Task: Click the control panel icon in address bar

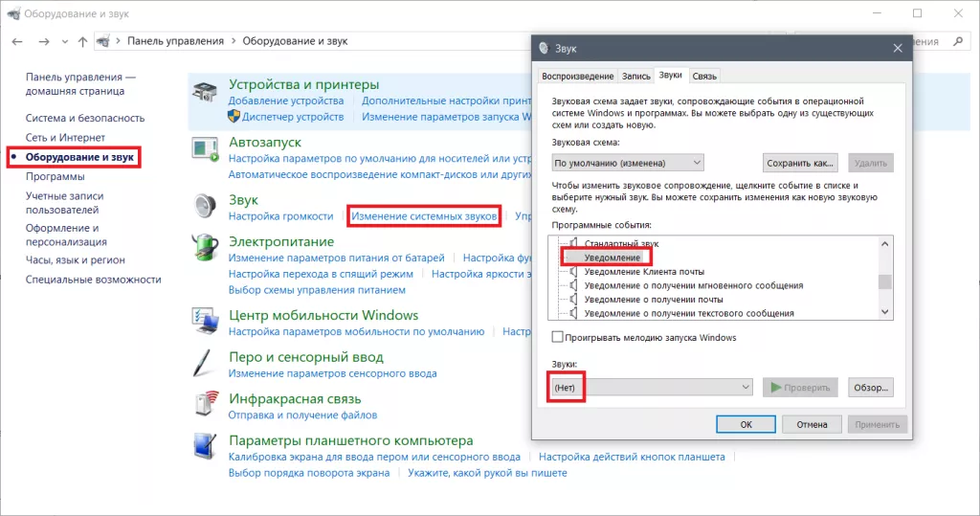Action: (x=103, y=41)
